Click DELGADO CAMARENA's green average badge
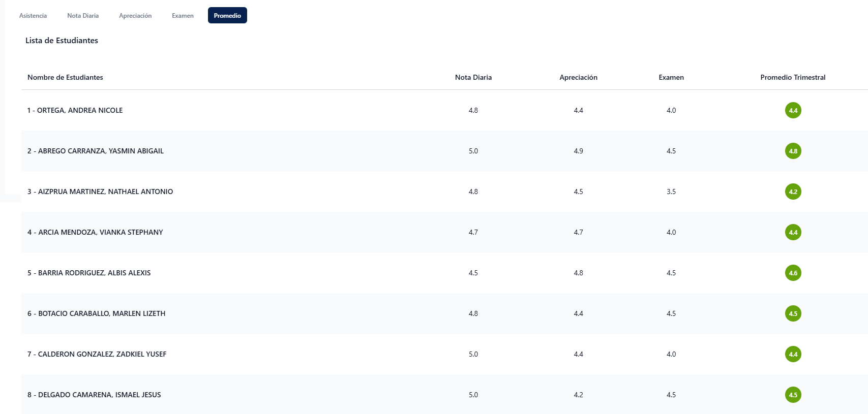The width and height of the screenshot is (868, 414). point(793,395)
